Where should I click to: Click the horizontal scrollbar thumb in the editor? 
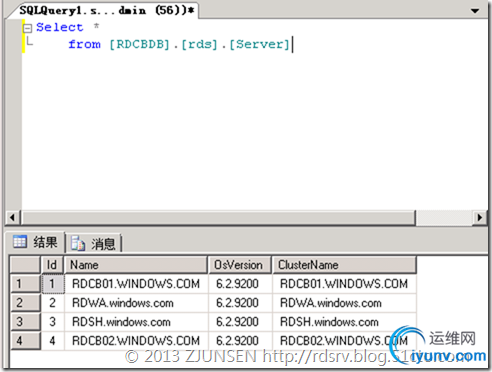point(219,218)
